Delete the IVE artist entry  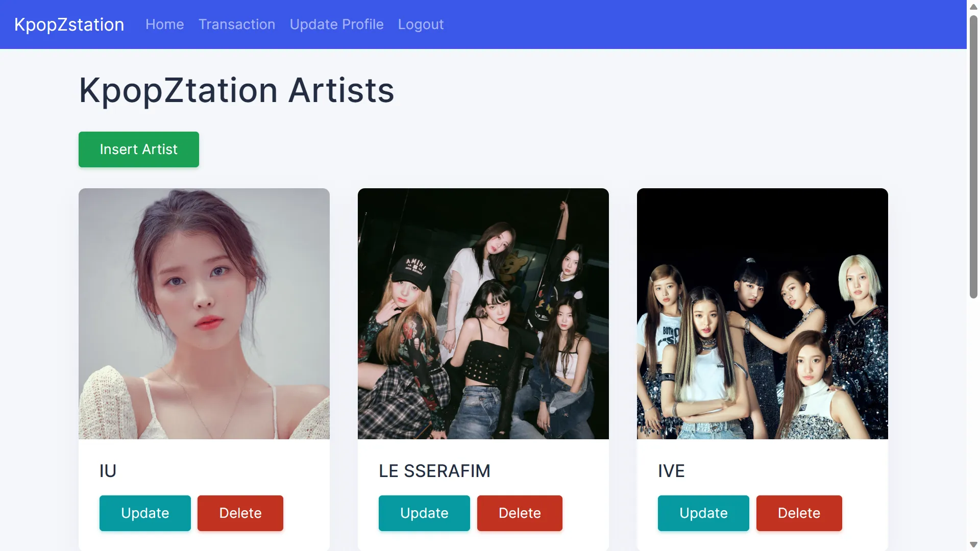tap(799, 513)
